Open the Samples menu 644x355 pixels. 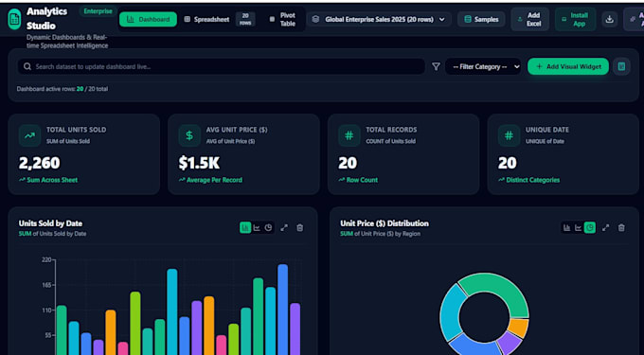click(x=481, y=19)
